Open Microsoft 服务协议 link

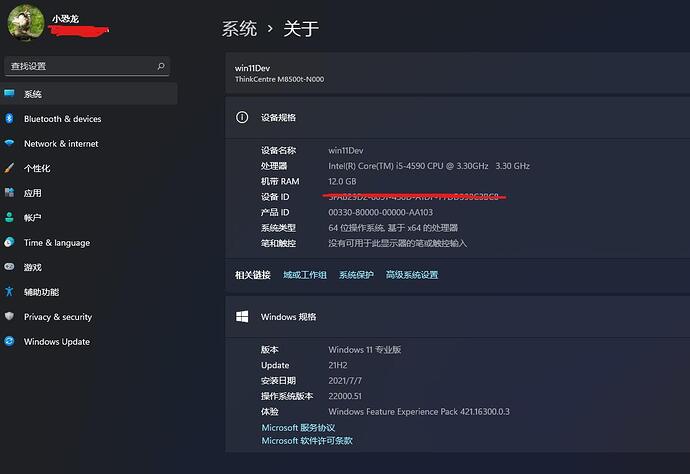[x=298, y=428]
